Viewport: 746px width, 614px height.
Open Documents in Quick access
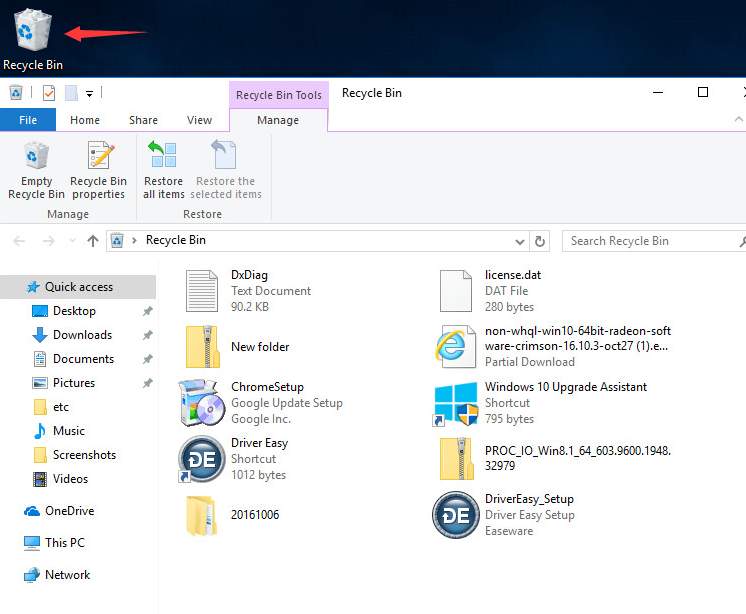pyautogui.click(x=84, y=359)
